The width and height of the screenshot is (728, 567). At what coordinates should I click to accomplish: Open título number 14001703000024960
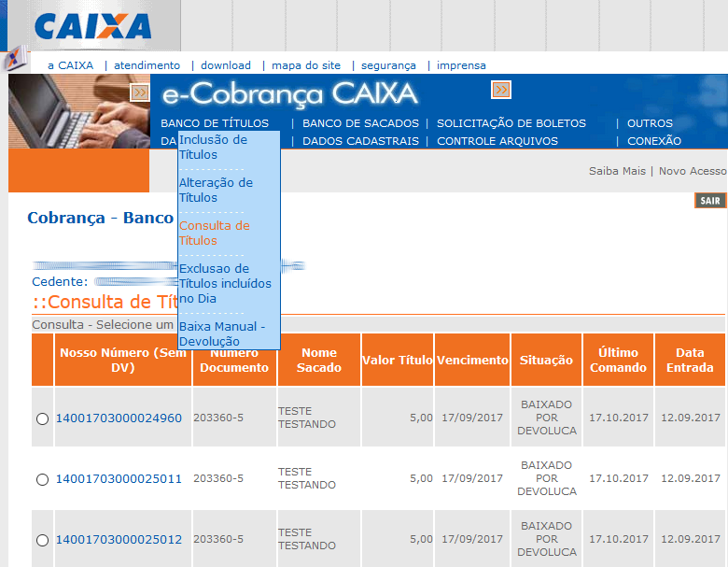click(x=119, y=418)
